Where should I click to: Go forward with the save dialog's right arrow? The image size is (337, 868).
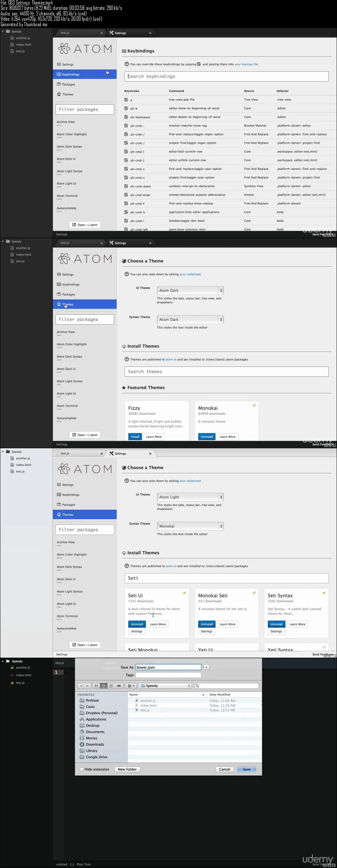coord(87,686)
